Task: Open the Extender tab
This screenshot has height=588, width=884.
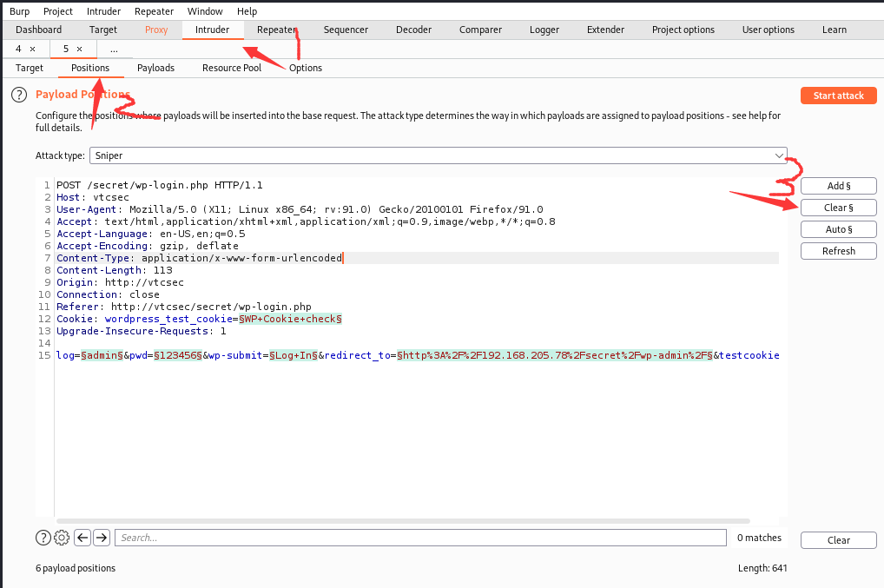Action: (605, 30)
